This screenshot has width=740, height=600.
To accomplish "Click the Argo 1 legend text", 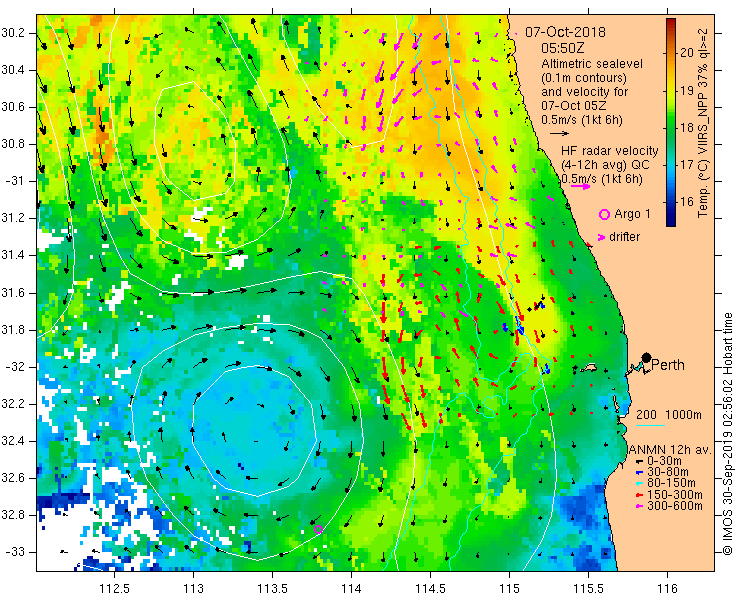I will [632, 214].
